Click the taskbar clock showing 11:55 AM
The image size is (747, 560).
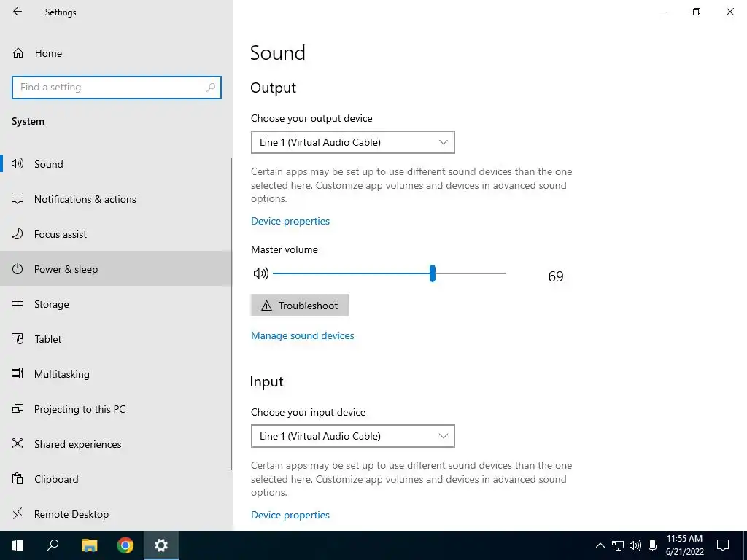coord(684,545)
